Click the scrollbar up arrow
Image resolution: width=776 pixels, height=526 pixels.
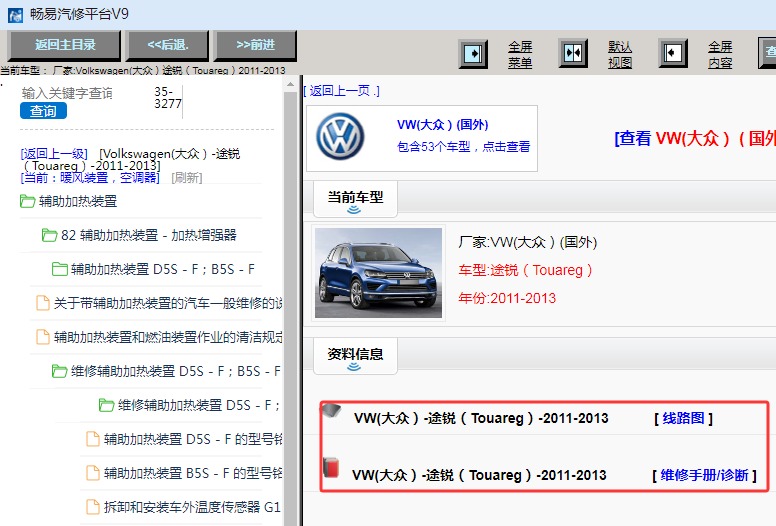pos(291,85)
